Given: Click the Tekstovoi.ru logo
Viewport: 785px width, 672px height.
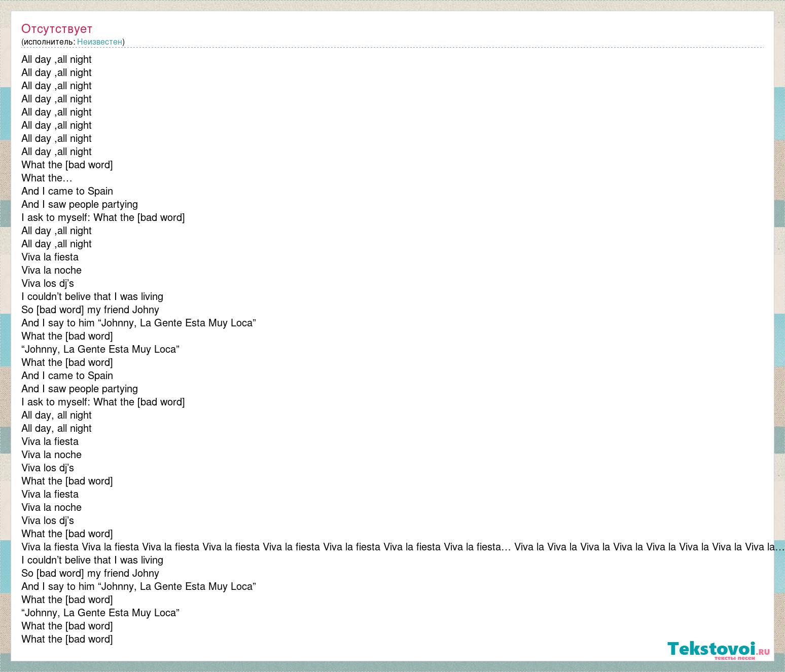Looking at the screenshot, I should [719, 650].
